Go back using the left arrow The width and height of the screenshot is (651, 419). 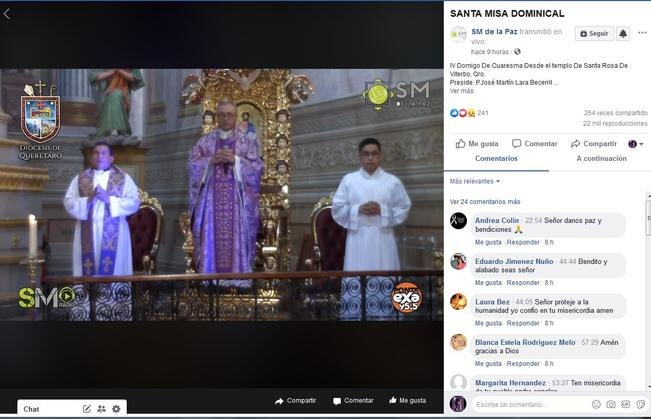[x=7, y=13]
